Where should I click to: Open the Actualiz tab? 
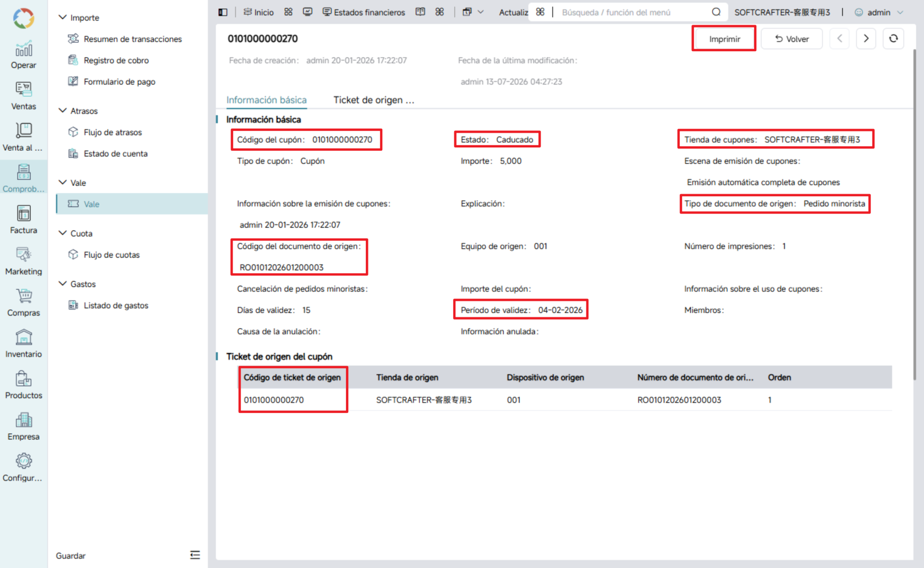pyautogui.click(x=513, y=12)
